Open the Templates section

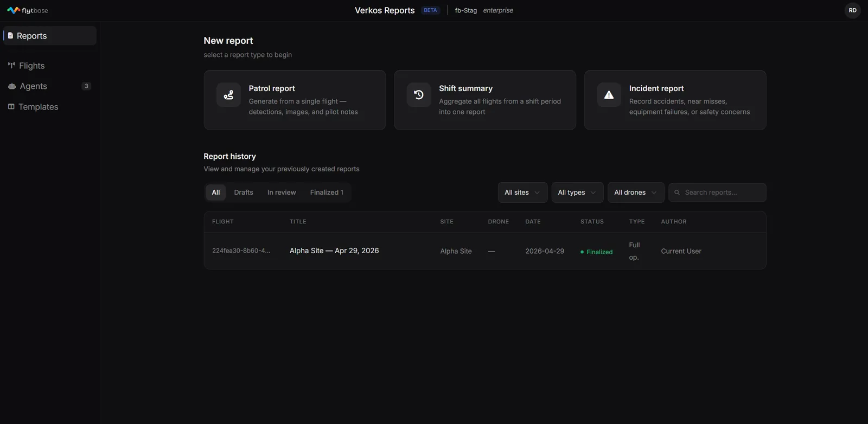point(49,107)
